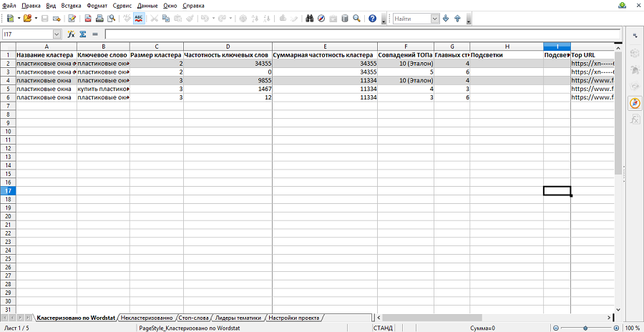Open the Сервис menu
The width and height of the screenshot is (644, 332).
(x=123, y=6)
